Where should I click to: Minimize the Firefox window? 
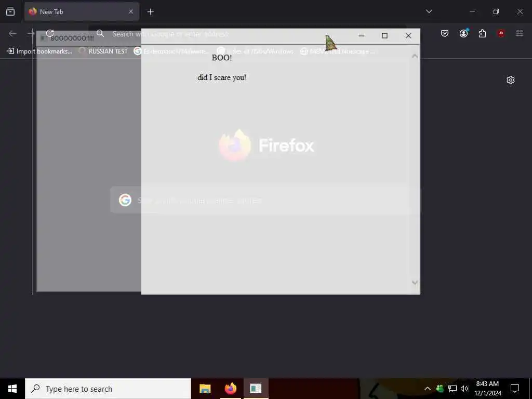(472, 11)
